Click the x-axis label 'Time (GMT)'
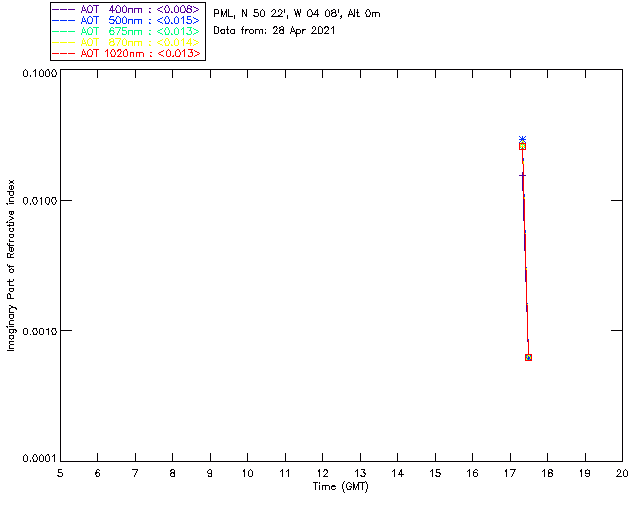The image size is (640, 512). (x=341, y=487)
